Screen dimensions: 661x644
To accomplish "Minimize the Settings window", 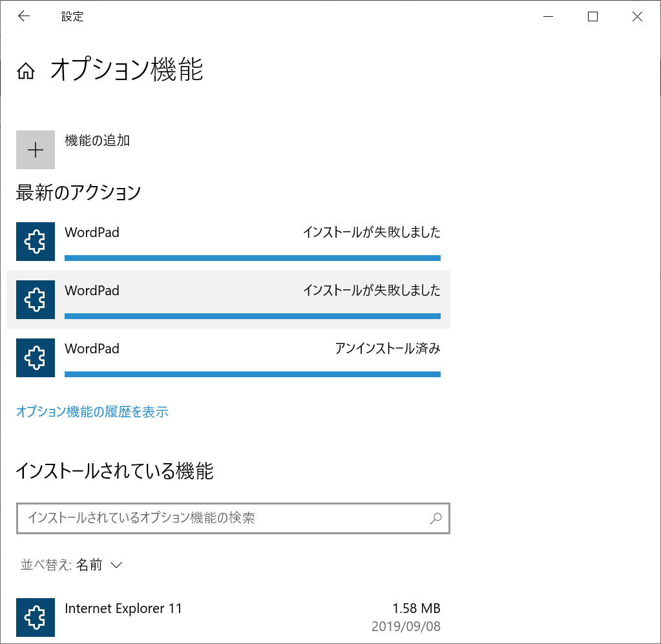I will point(548,16).
